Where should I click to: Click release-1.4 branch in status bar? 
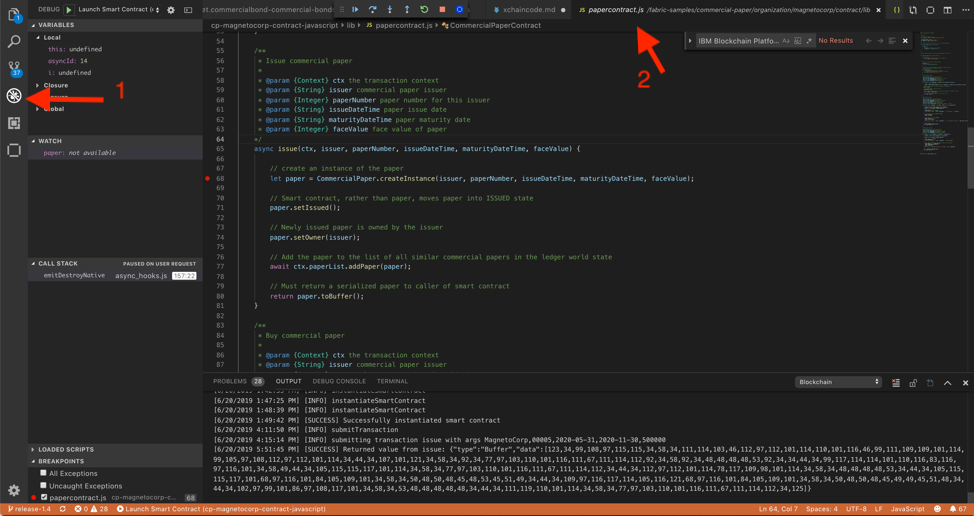pos(29,509)
